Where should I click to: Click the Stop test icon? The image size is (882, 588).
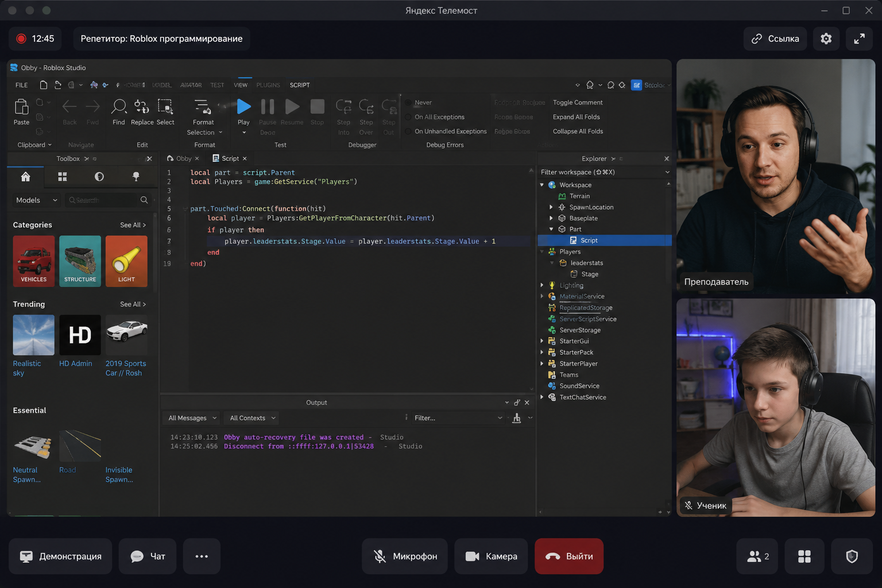317,107
